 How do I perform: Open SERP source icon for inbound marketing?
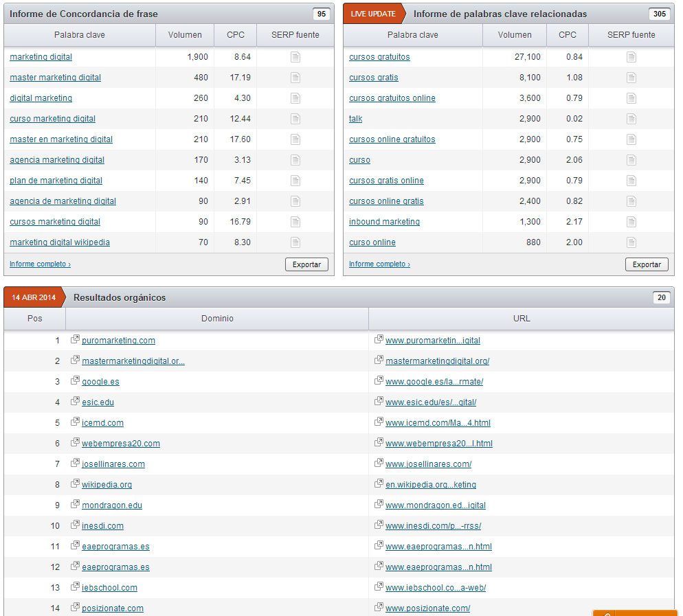[631, 222]
